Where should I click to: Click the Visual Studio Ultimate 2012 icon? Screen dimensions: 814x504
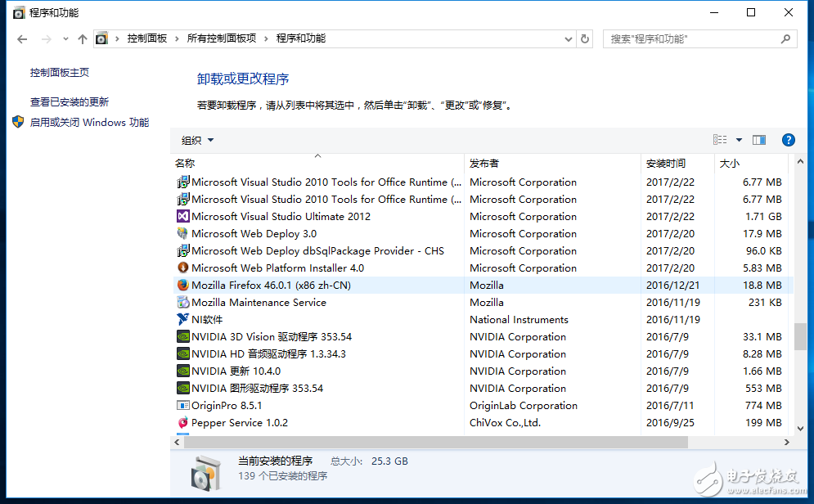(x=182, y=217)
